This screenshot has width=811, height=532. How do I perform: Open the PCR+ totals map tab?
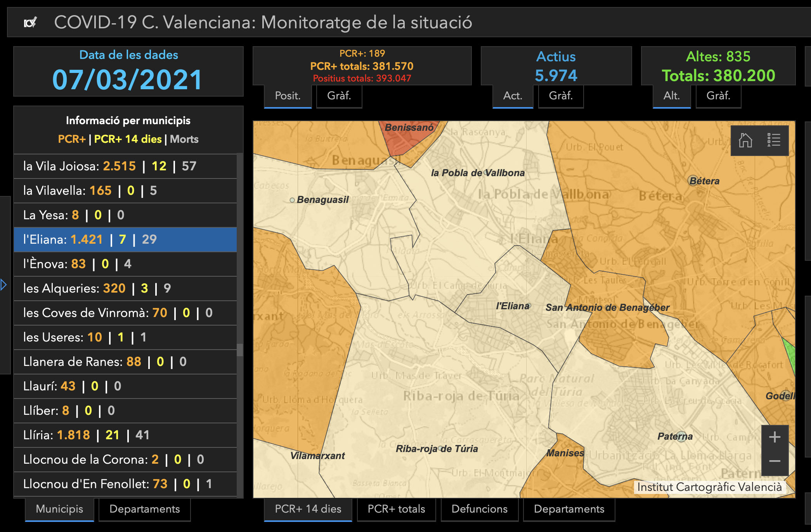pos(396,509)
